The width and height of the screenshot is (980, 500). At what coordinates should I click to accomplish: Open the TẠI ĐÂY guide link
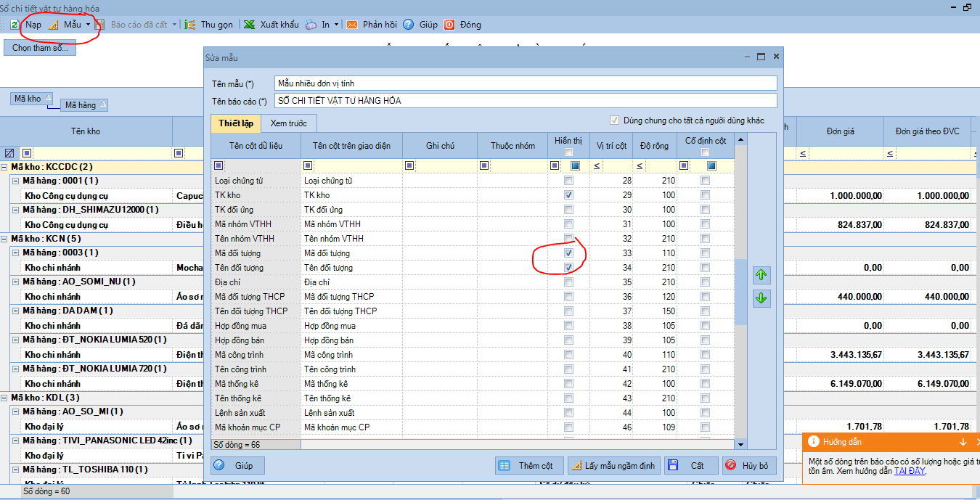tap(910, 471)
